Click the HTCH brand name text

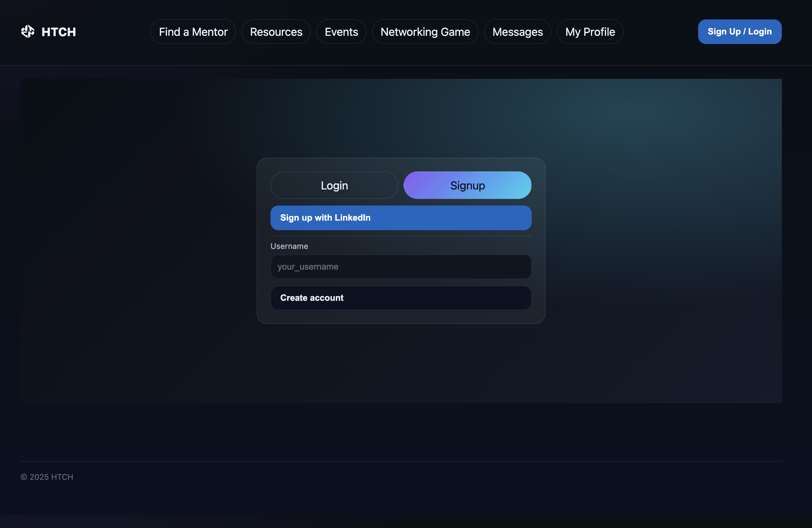coord(59,32)
